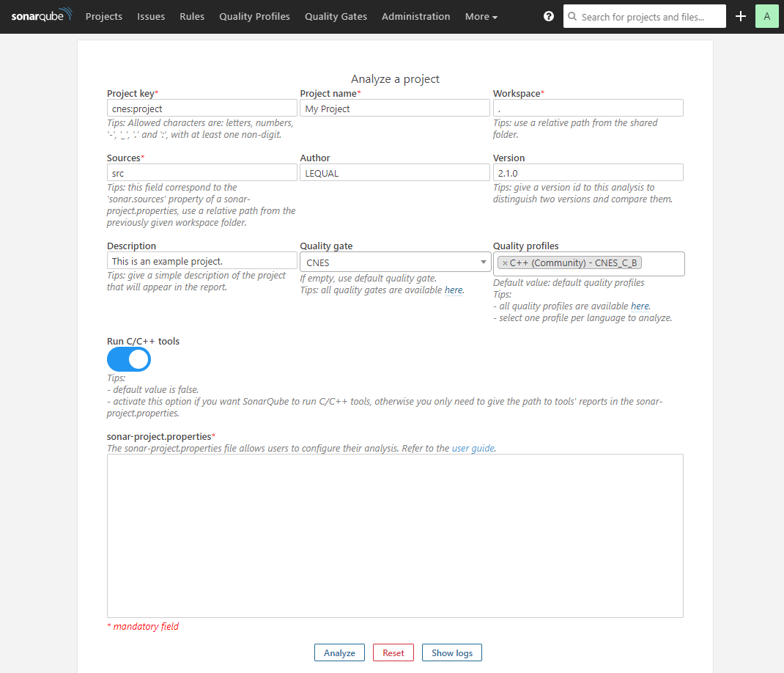
Task: Open the Rules menu item
Action: point(192,17)
